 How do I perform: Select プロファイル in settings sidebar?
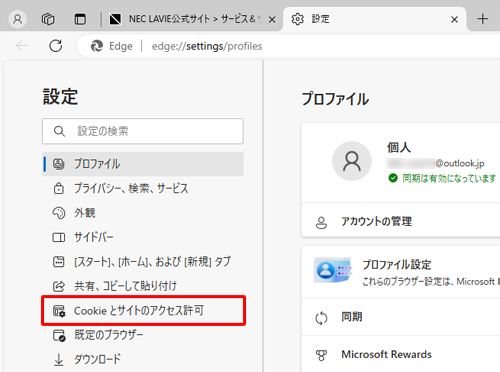(x=143, y=164)
